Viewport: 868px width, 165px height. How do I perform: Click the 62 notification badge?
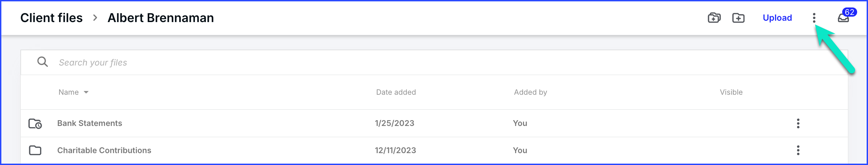coord(849,12)
